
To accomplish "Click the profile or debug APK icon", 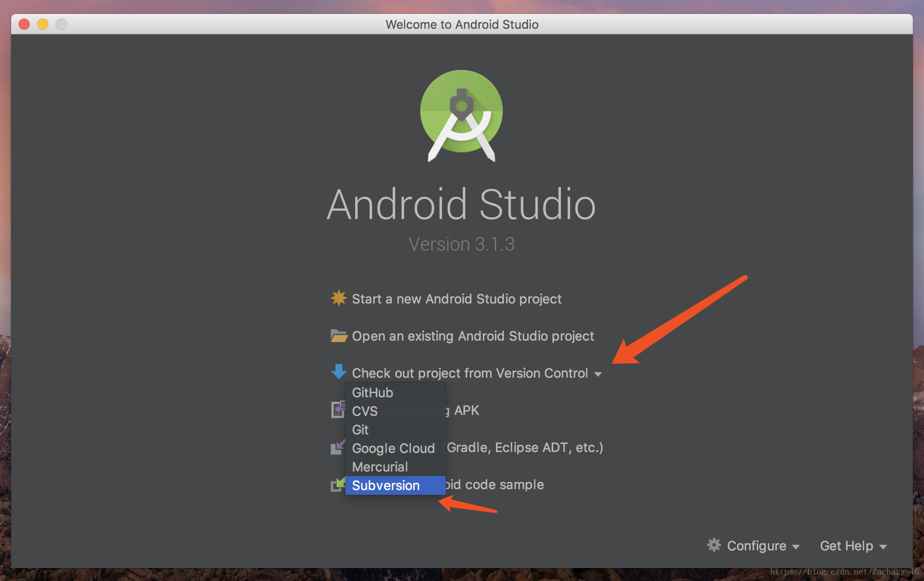I will (338, 409).
